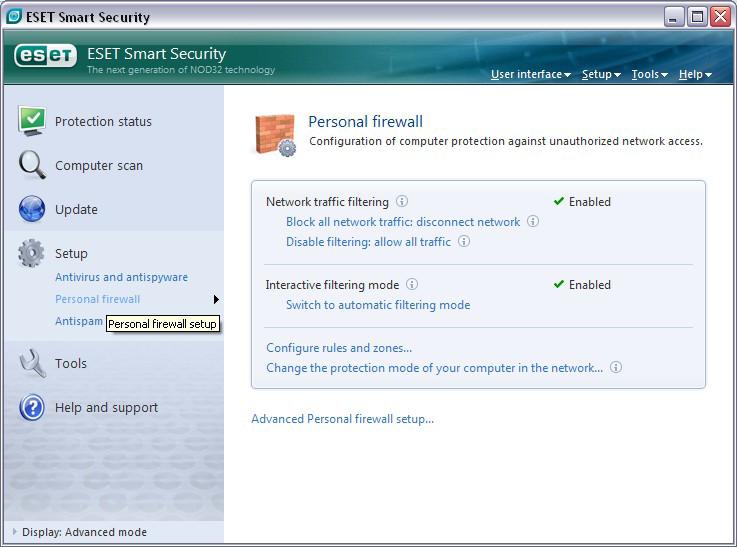Maximize the ESET Smart Security window
The image size is (737, 547).
pyautogui.click(x=698, y=17)
